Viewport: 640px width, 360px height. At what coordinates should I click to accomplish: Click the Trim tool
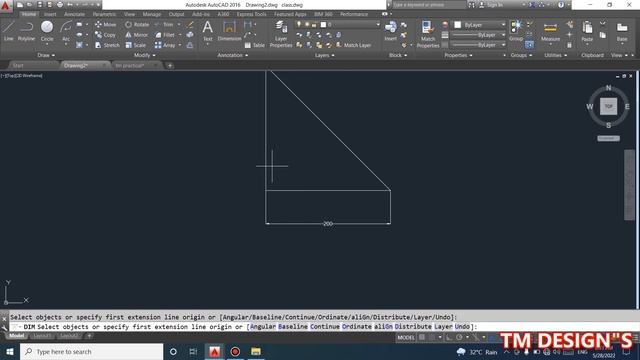[164, 24]
